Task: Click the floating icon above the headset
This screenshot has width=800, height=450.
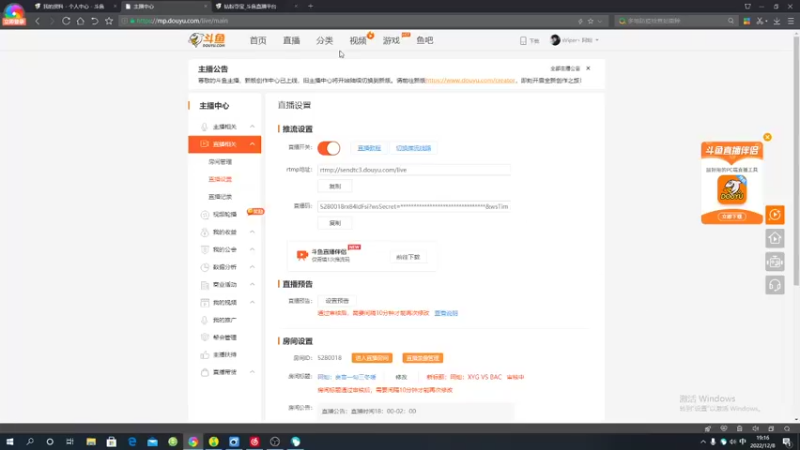Action: pos(775,262)
